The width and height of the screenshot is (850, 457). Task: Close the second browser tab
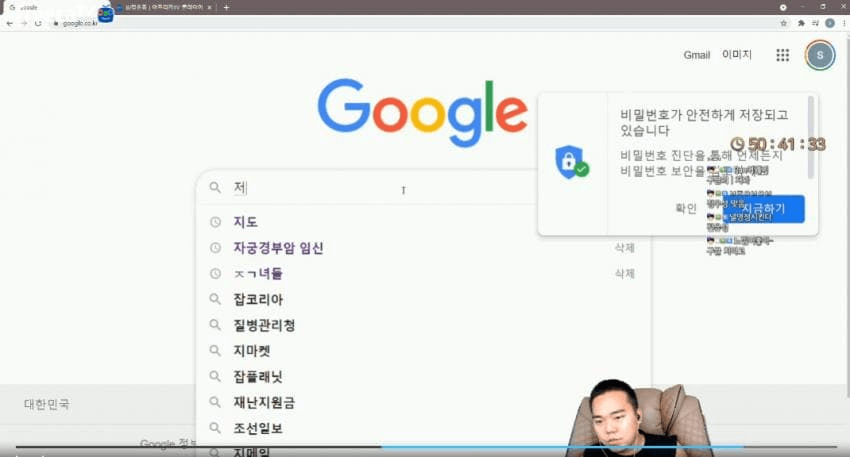click(x=209, y=8)
